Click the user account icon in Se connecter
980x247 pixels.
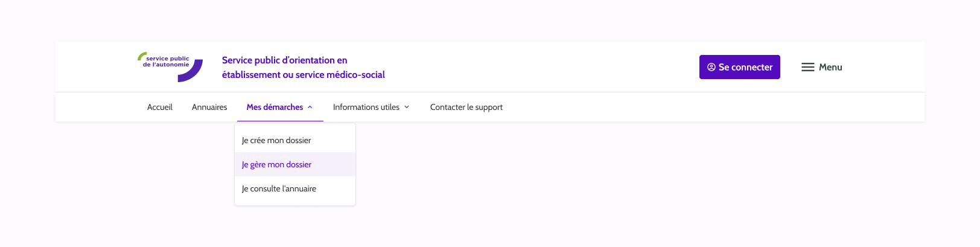pos(711,67)
